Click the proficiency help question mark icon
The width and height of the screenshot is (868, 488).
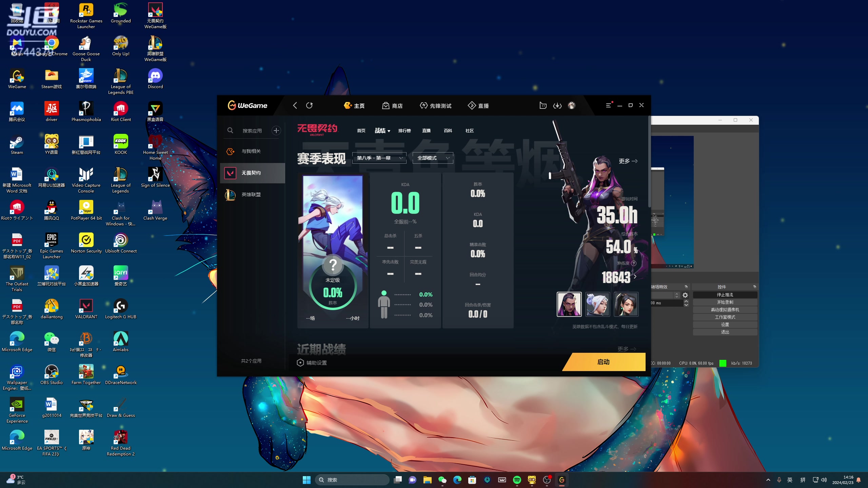coord(634,263)
